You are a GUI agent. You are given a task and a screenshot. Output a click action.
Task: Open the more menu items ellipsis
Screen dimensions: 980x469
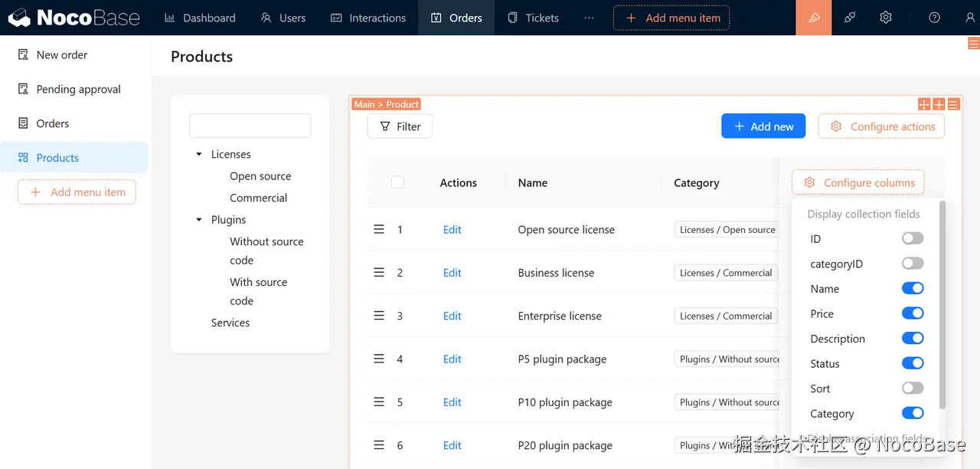(x=589, y=18)
